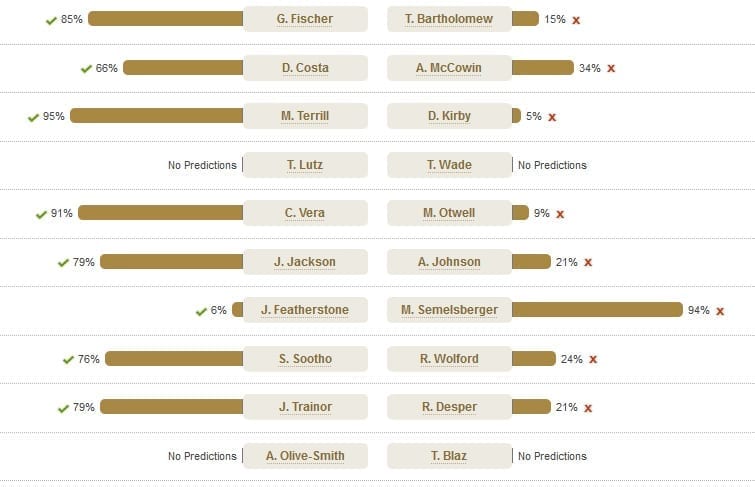Image resolution: width=755 pixels, height=487 pixels.
Task: Click red X beside D. Kirby 5%
Action: [552, 117]
